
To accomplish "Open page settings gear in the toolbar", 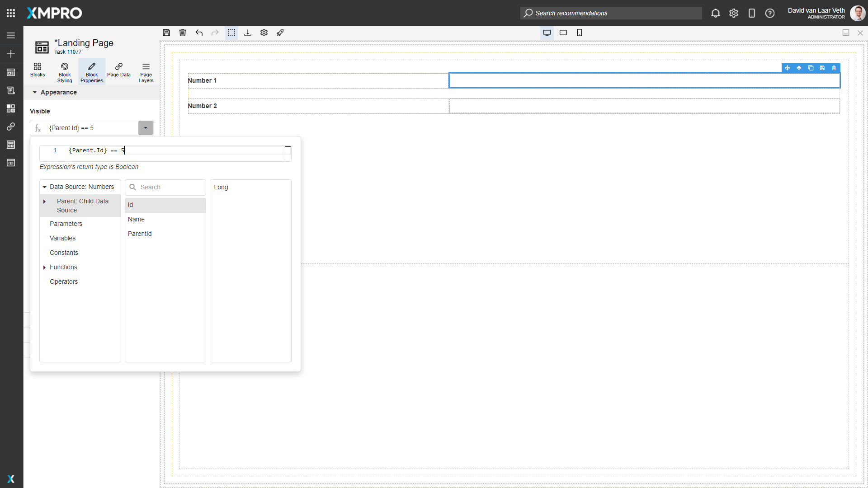I will 264,33.
